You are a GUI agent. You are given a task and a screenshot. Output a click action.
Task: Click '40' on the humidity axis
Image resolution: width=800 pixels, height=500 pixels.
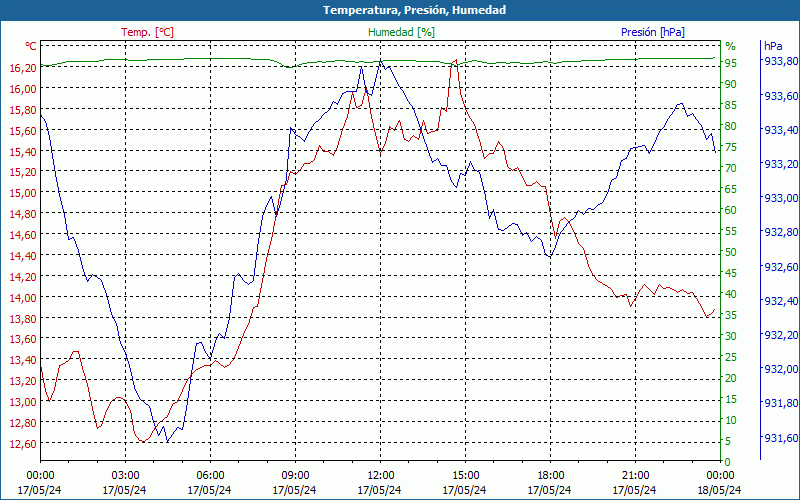pyautogui.click(x=731, y=294)
